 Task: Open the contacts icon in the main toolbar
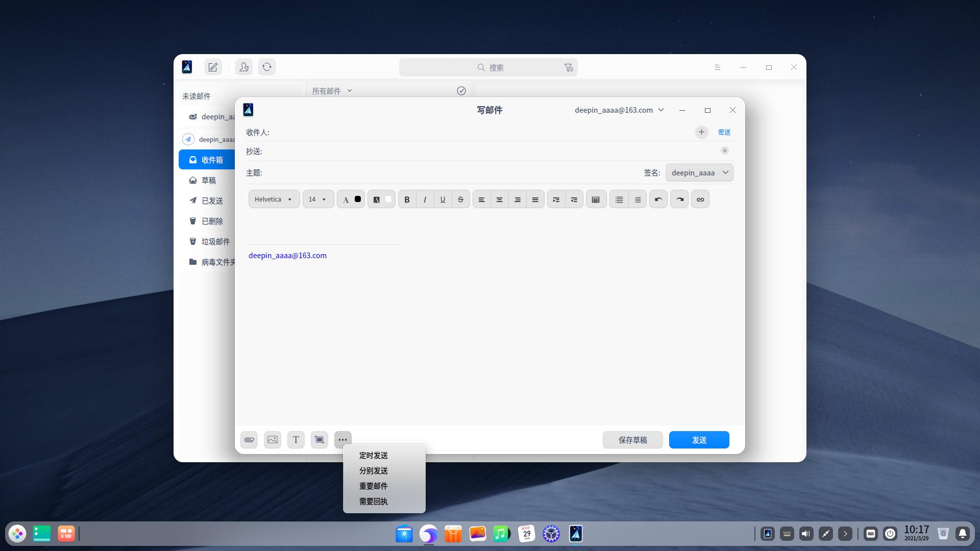point(243,67)
